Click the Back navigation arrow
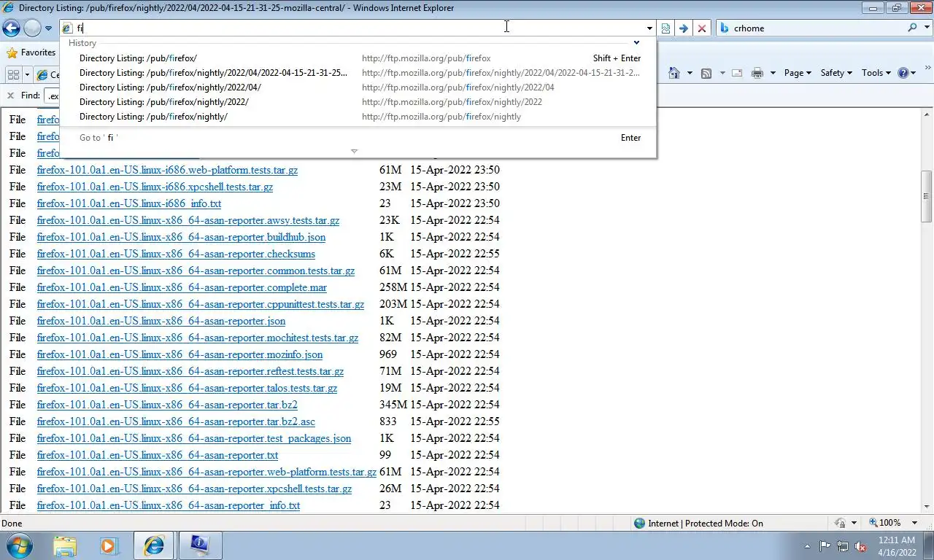This screenshot has width=934, height=560. tap(11, 28)
